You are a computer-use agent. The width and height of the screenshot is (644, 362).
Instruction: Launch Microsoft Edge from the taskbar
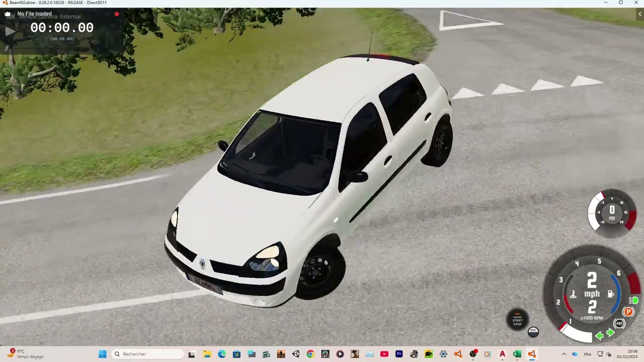(x=222, y=354)
